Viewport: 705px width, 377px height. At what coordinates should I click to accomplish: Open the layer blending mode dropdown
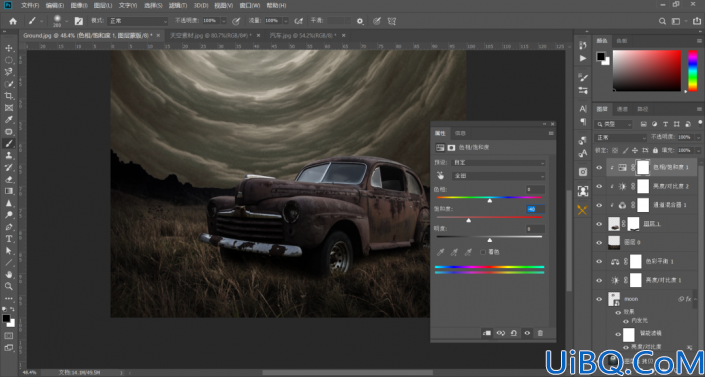[620, 137]
